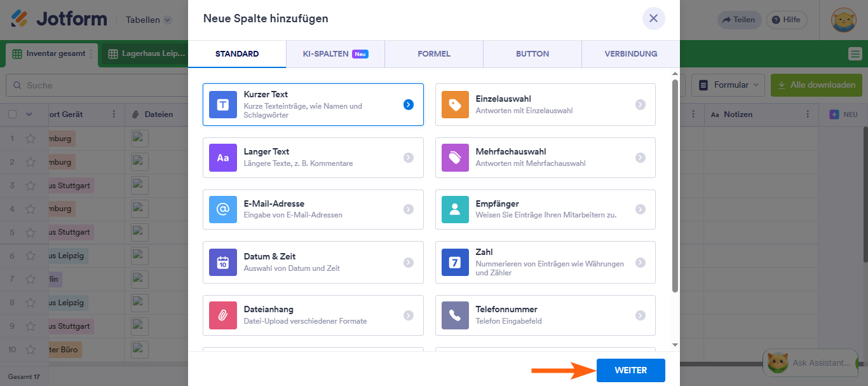Screen dimensions: 868x386
Task: Open the Ask Assistant chat widget
Action: [810, 362]
